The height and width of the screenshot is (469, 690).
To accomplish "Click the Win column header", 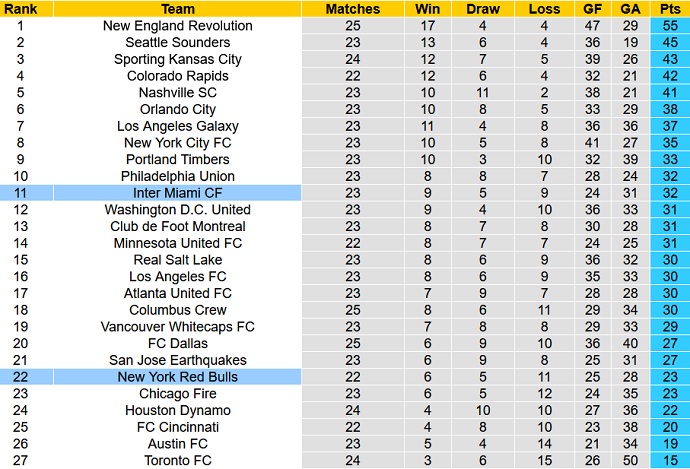I will [427, 9].
